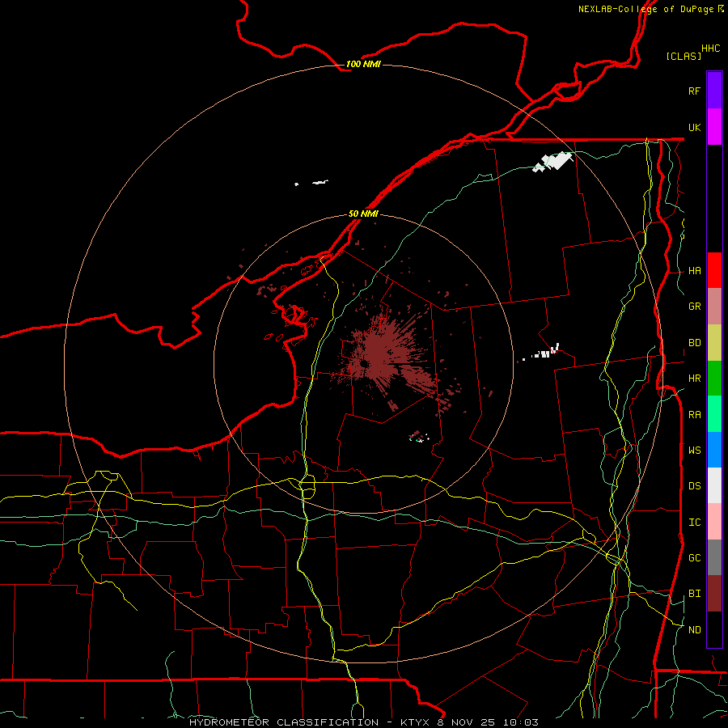The image size is (728, 728).
Task: Click the large white echo patch at upper right
Action: 553,162
